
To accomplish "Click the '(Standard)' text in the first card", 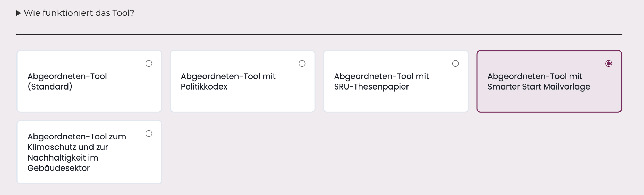I will click(x=50, y=87).
